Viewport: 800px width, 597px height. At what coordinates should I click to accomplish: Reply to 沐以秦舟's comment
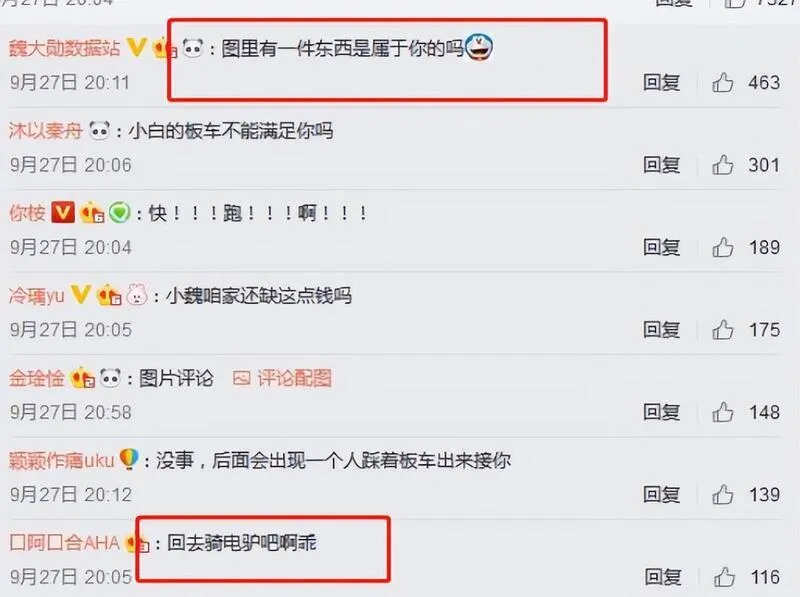coord(661,165)
